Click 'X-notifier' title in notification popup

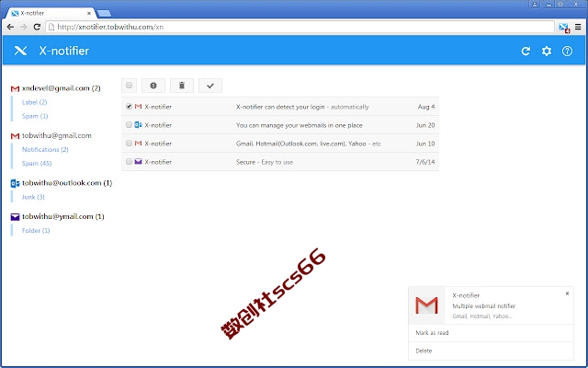(466, 295)
